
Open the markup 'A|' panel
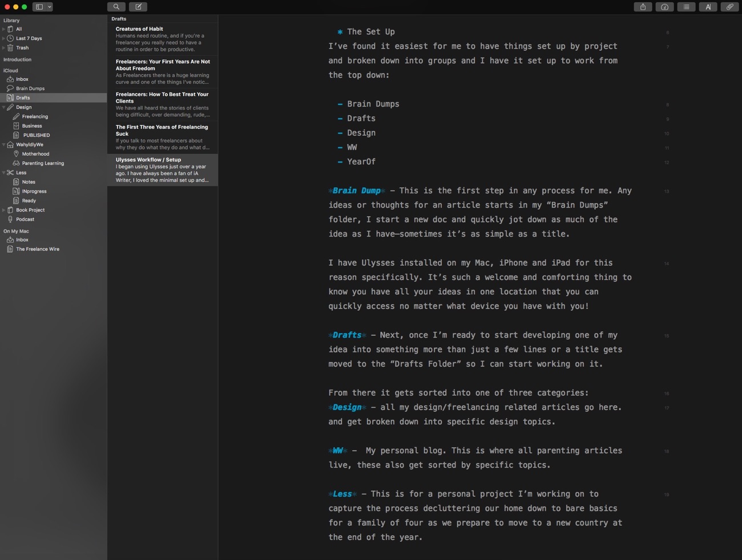(x=708, y=7)
